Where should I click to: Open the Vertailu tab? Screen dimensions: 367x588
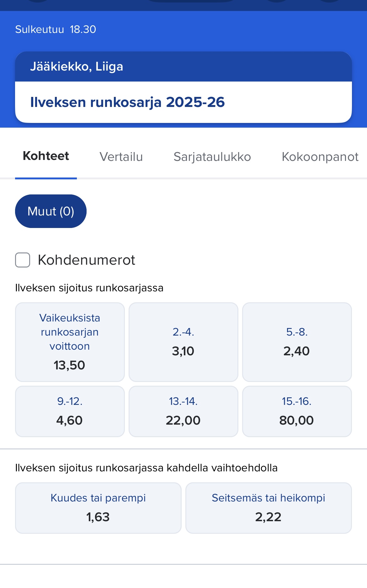[x=121, y=157]
